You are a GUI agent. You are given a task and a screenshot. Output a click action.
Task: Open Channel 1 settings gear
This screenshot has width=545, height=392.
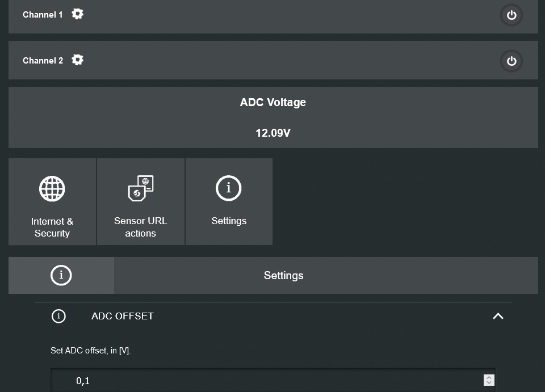click(78, 14)
